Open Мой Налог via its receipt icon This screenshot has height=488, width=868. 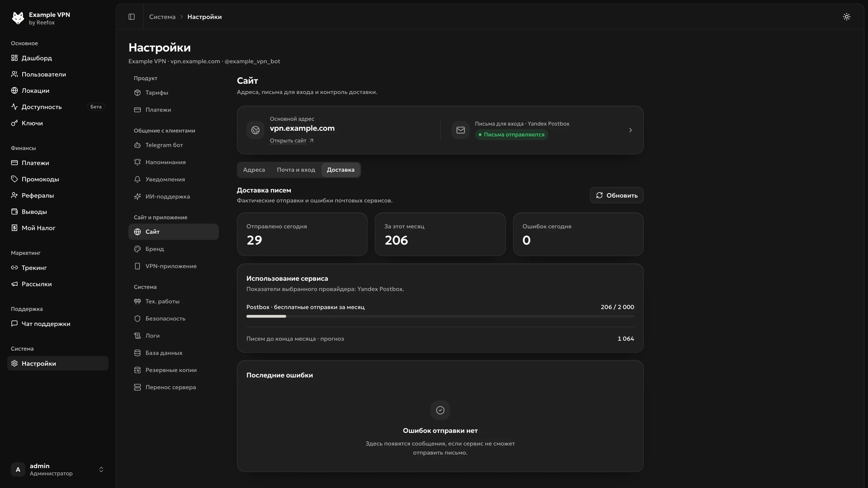point(14,228)
